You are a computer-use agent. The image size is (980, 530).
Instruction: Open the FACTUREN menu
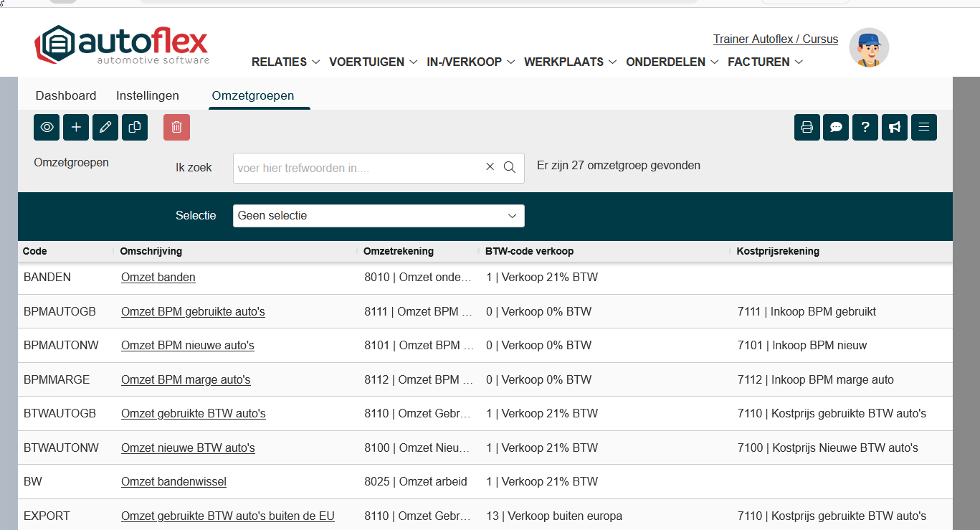tap(765, 62)
